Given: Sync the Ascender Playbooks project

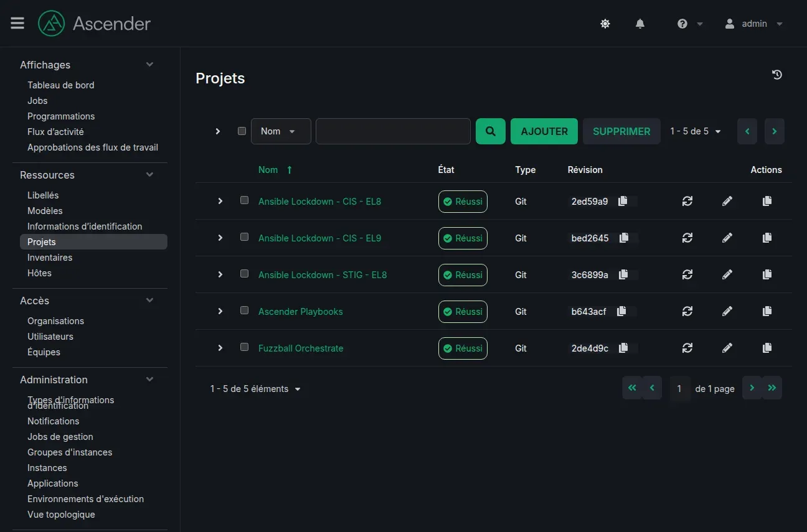Looking at the screenshot, I should coord(687,311).
